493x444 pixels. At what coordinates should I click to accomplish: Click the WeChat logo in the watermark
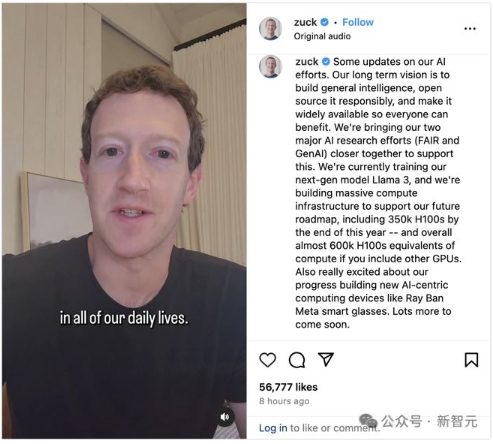pyautogui.click(x=368, y=421)
